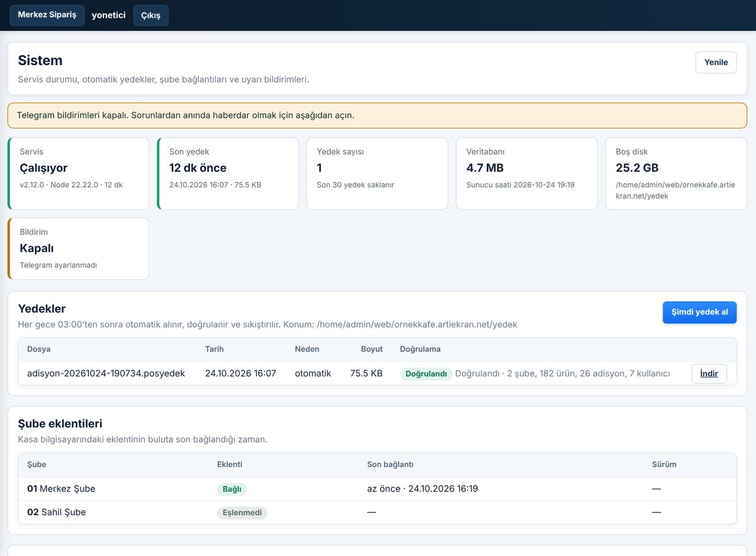Click the Boyut column header
The width and height of the screenshot is (756, 556).
tap(372, 349)
